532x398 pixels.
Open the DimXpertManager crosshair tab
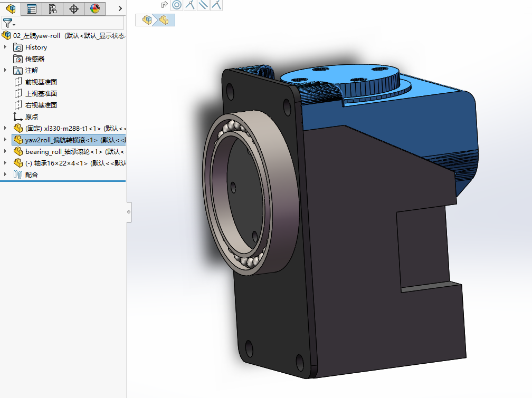click(74, 8)
